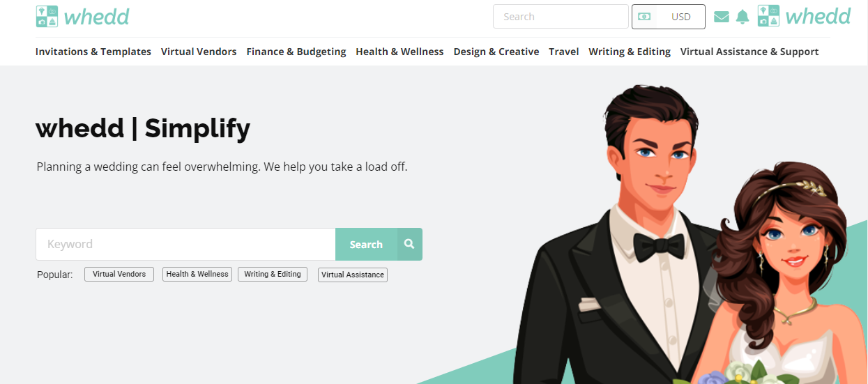Image resolution: width=868 pixels, height=384 pixels.
Task: Click the magnifying glass search icon
Action: pyautogui.click(x=410, y=245)
